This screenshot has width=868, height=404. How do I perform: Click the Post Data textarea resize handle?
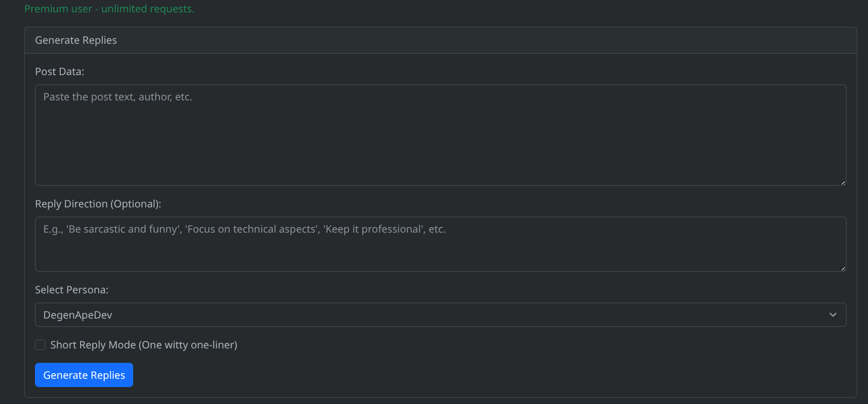click(842, 182)
